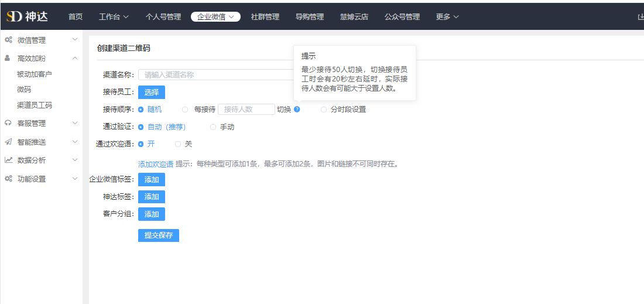Select the 分时段设置 radio option
Screen dimensions: 644x304
click(324, 110)
